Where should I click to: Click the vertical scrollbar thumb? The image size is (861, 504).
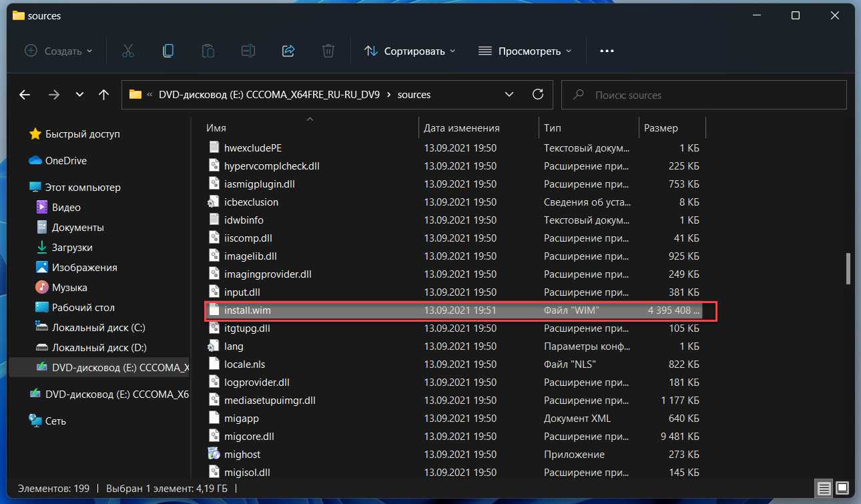(848, 268)
